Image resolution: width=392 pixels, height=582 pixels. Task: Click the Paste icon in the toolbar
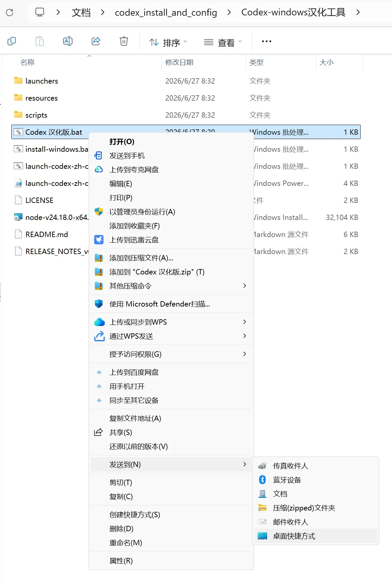(x=40, y=41)
